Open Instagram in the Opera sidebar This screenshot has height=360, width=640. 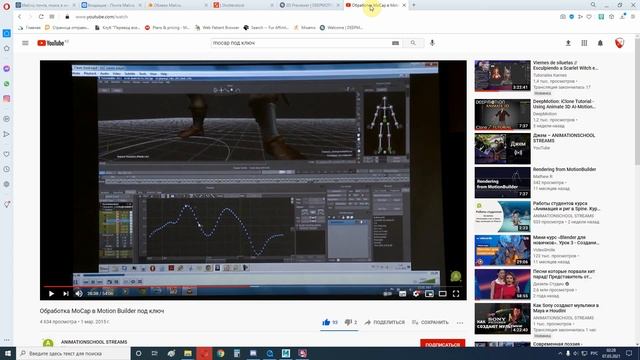click(x=7, y=99)
